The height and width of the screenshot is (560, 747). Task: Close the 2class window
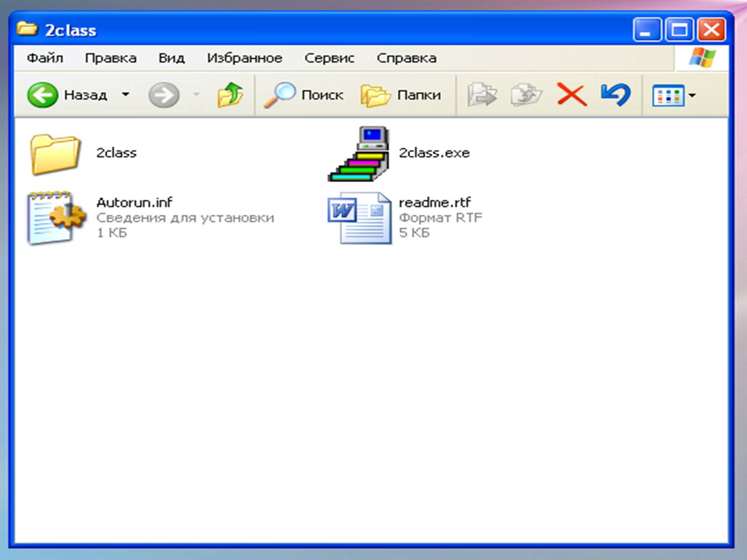pyautogui.click(x=712, y=30)
